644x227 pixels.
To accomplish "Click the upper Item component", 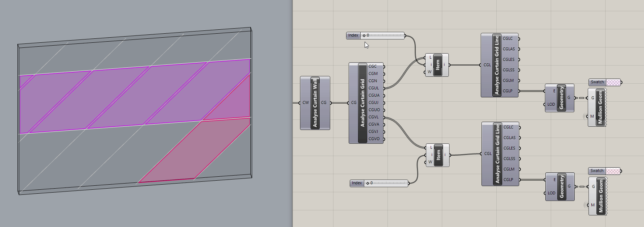I will point(438,65).
